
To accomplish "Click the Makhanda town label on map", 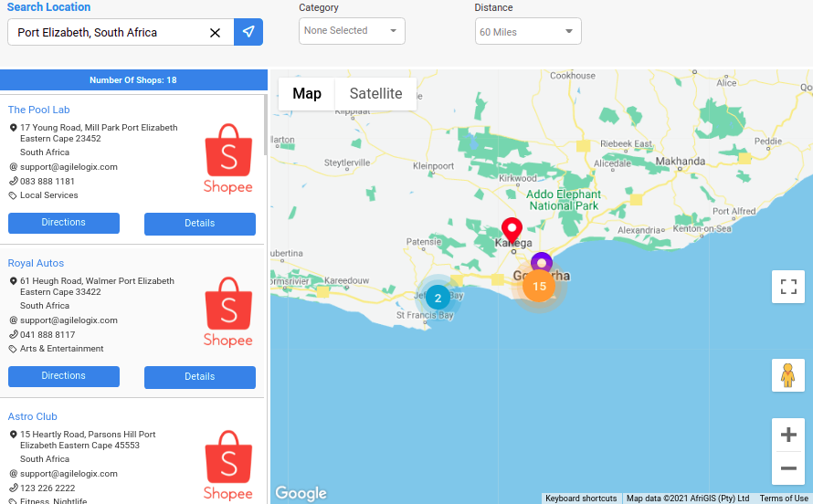I will pos(681,161).
